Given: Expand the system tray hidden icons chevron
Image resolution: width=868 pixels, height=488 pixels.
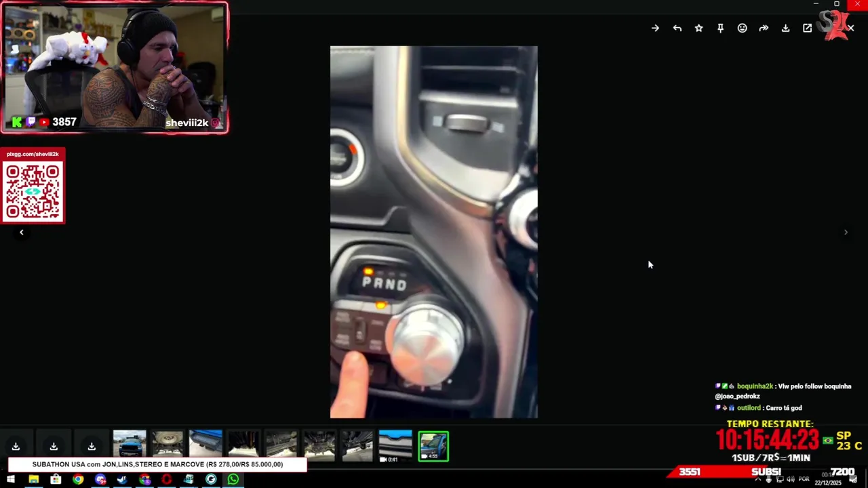Looking at the screenshot, I should [x=758, y=479].
